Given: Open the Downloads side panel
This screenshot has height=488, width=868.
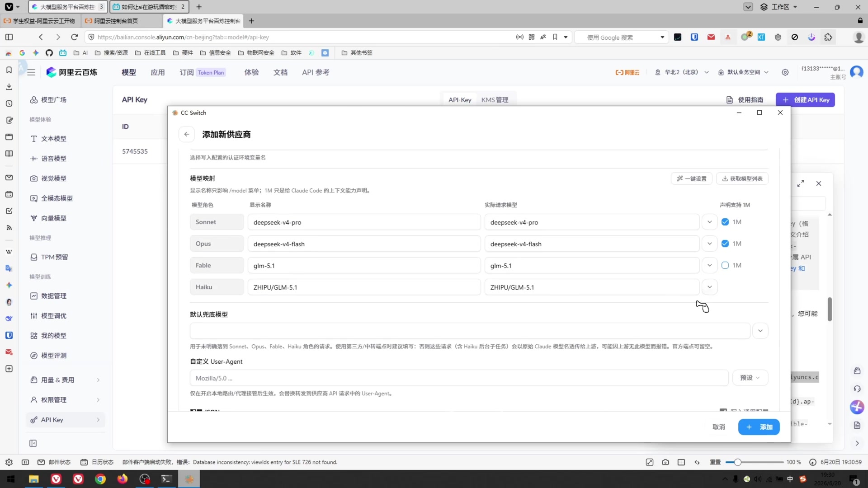Looking at the screenshot, I should pyautogui.click(x=9, y=86).
